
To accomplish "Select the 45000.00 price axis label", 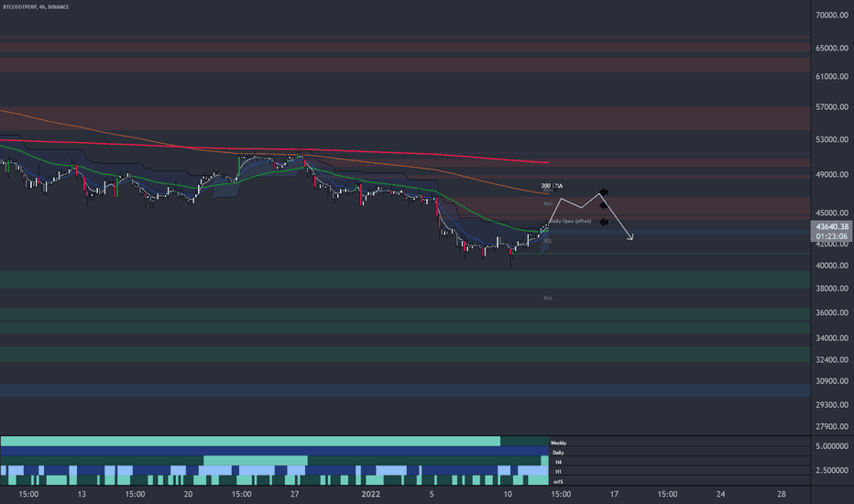I will click(832, 213).
